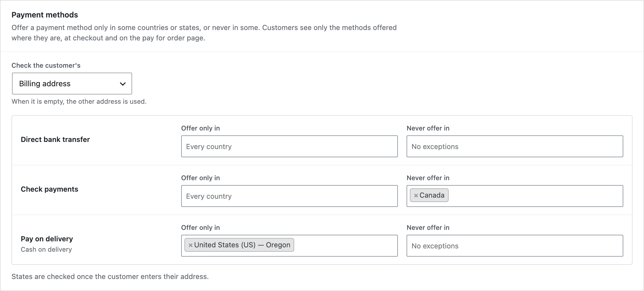
Task: Select the Payment methods heading
Action: [x=45, y=15]
